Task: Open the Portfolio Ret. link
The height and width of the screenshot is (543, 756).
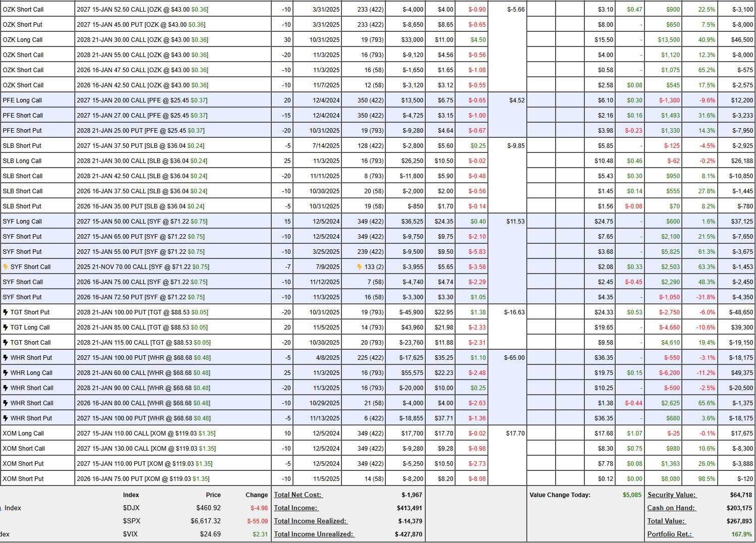Action: click(x=670, y=534)
